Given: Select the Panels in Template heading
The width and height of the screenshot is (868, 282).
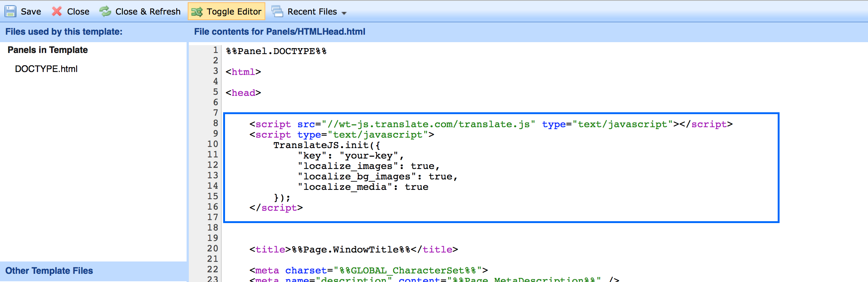Looking at the screenshot, I should [48, 50].
